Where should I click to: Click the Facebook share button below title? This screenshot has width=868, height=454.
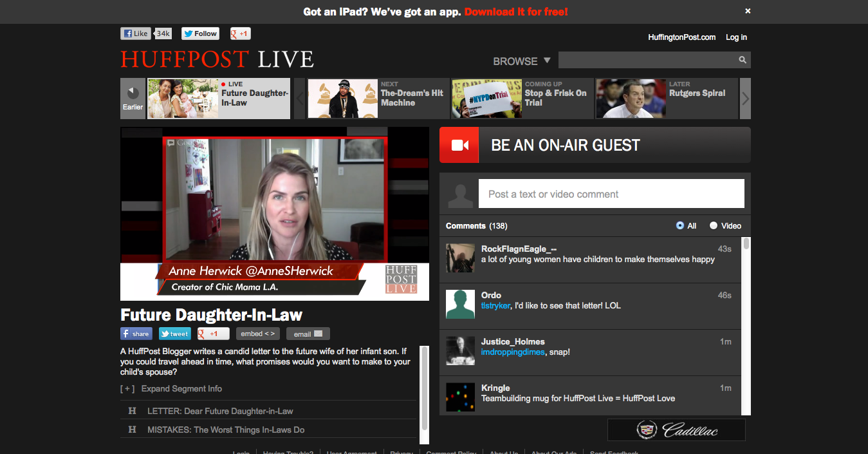tap(136, 334)
